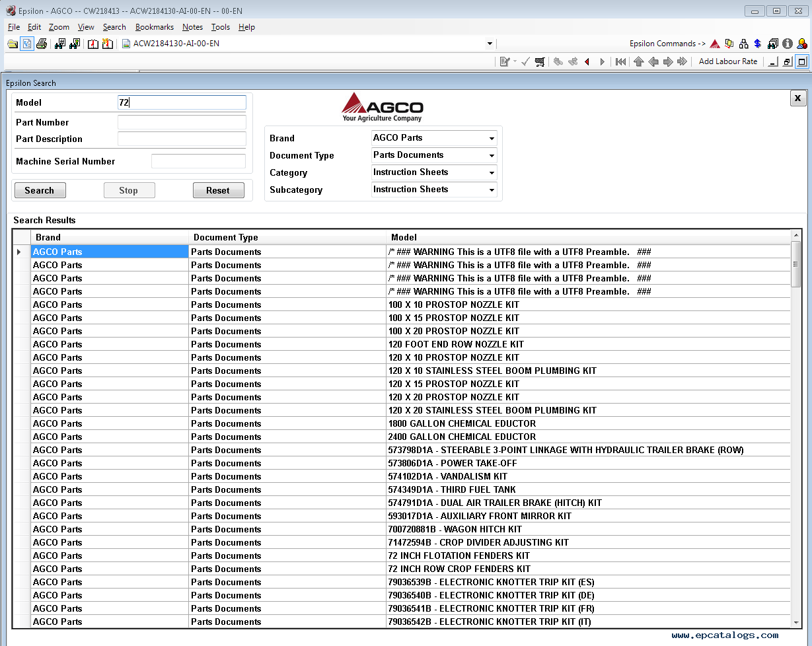Click the blue dollar sign icon
This screenshot has height=646, width=812.
pos(757,44)
